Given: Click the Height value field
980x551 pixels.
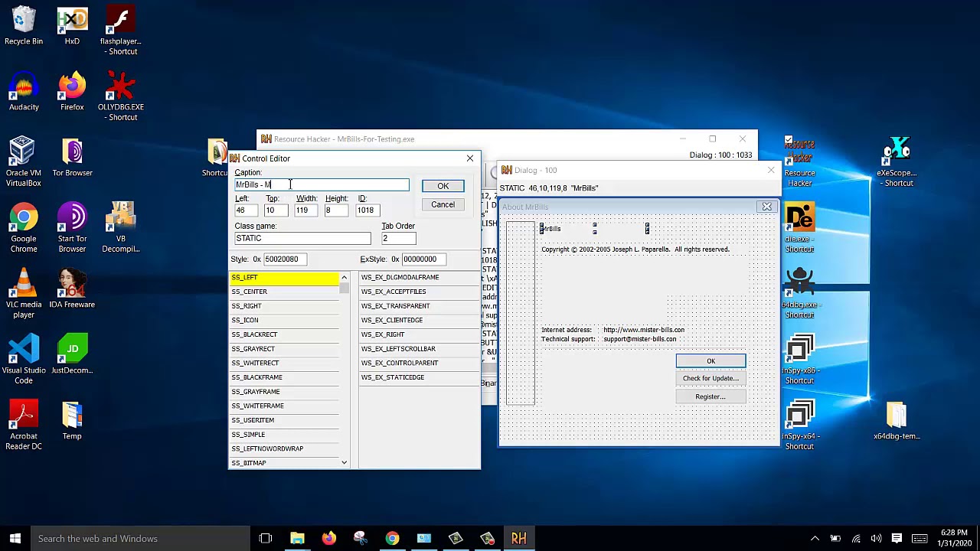Looking at the screenshot, I should tap(336, 210).
